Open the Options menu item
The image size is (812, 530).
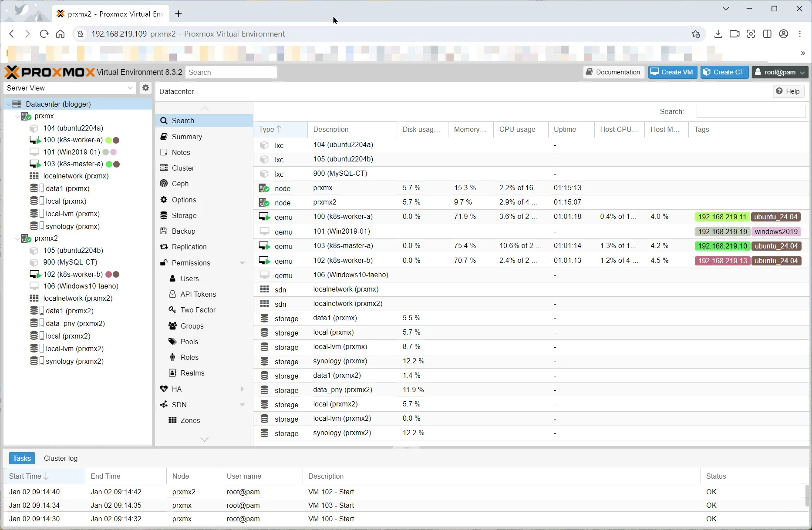(x=204, y=200)
